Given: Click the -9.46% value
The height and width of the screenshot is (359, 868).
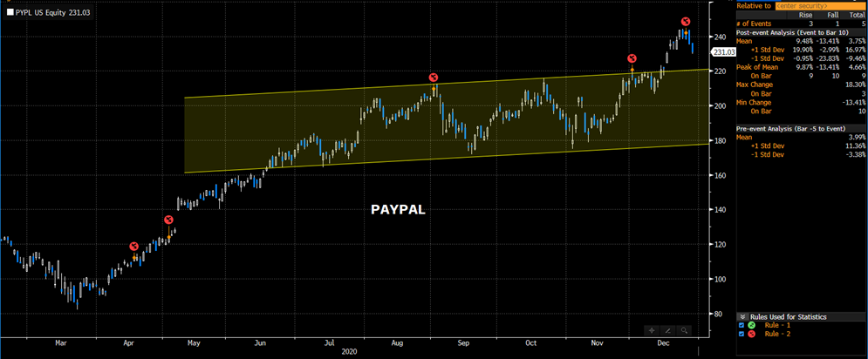Looking at the screenshot, I should pos(854,58).
